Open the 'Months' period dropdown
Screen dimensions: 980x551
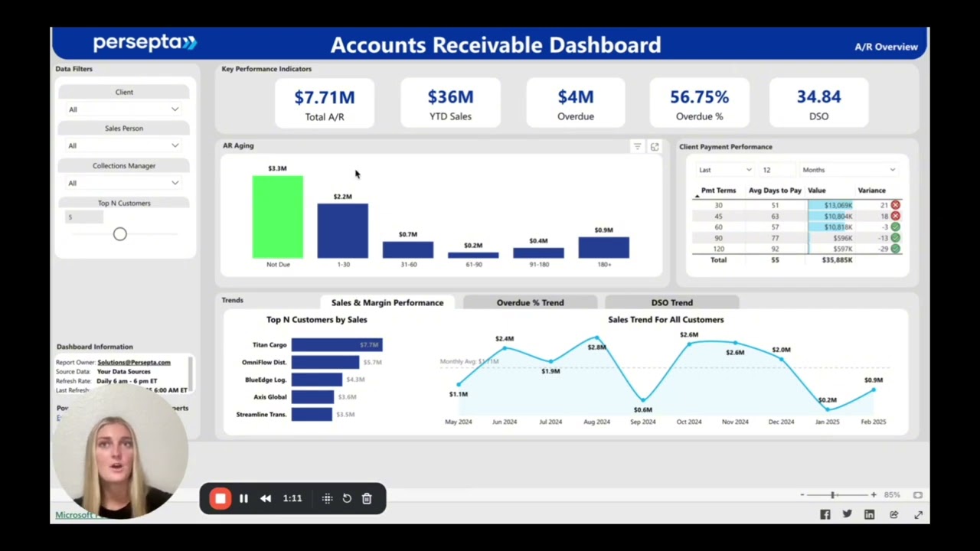(848, 170)
